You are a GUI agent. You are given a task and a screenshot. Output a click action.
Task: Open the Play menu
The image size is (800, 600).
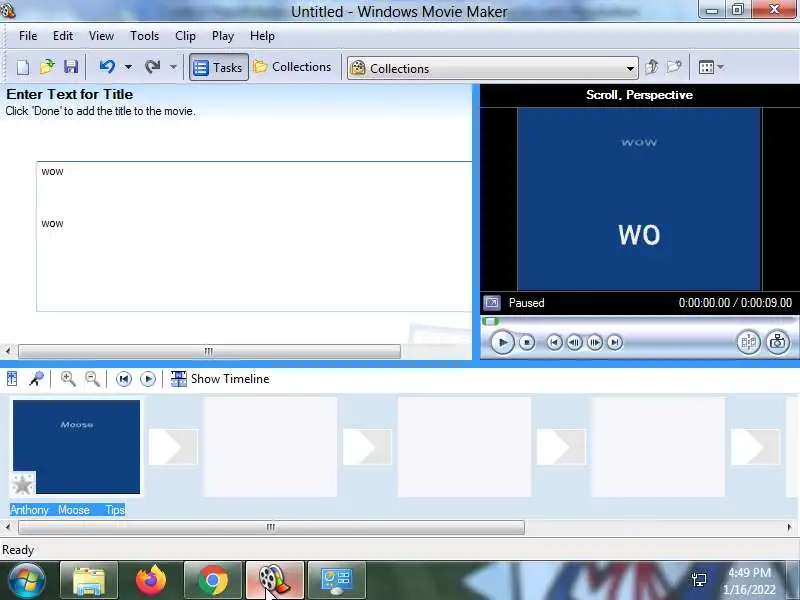coord(223,36)
